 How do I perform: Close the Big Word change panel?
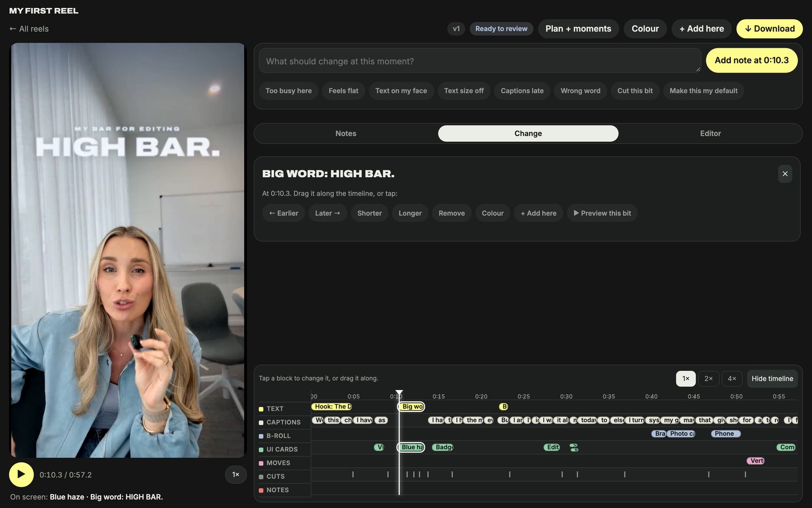785,174
